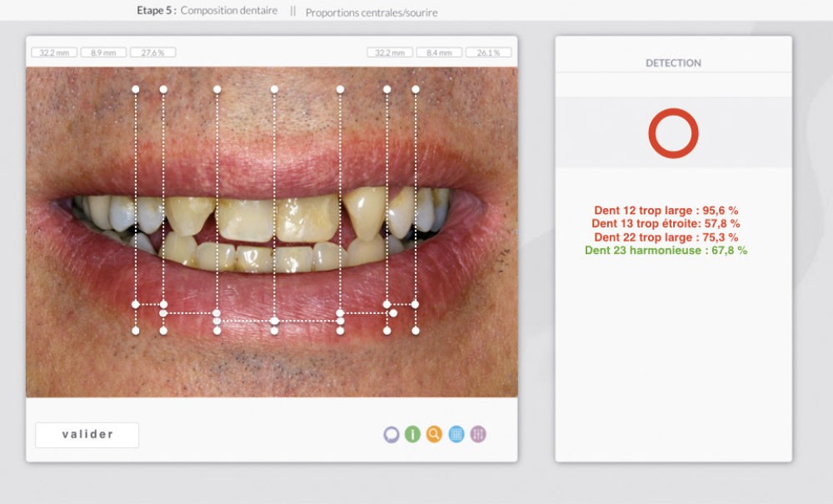This screenshot has height=504, width=833.
Task: Select Proportions centrales/sourire section label
Action: click(x=372, y=12)
